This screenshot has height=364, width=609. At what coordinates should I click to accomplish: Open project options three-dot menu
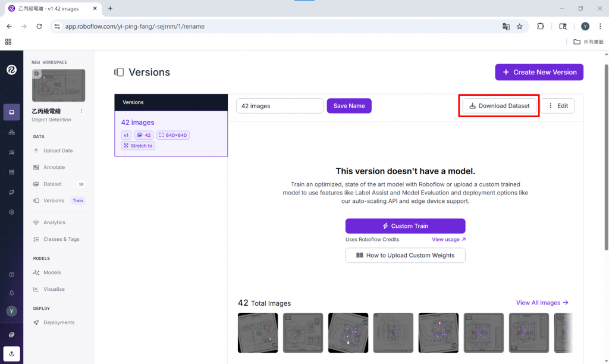pyautogui.click(x=81, y=111)
